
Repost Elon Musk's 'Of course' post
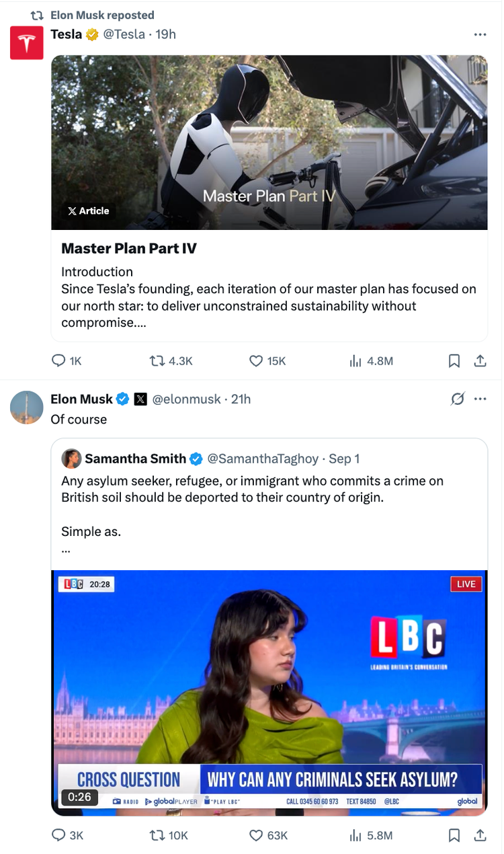[x=157, y=835]
